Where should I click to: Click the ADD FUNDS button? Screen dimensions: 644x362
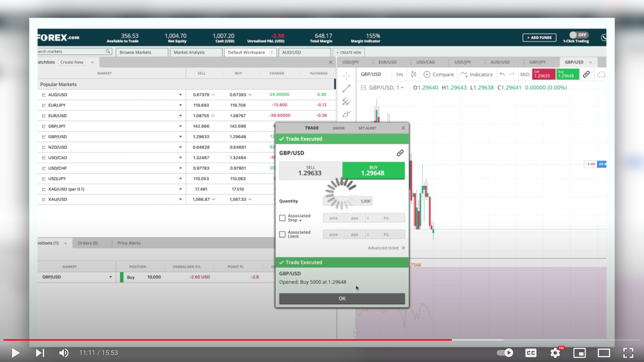(x=539, y=38)
